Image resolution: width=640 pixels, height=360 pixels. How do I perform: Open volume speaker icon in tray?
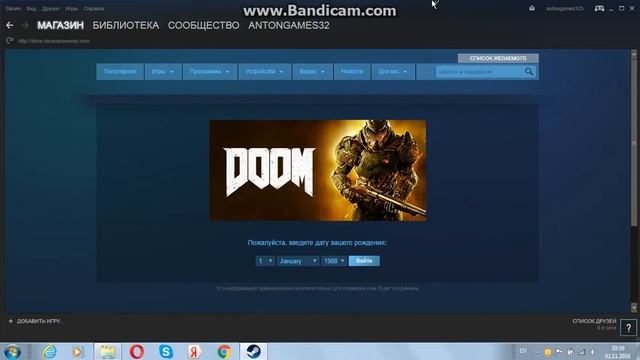pyautogui.click(x=592, y=352)
